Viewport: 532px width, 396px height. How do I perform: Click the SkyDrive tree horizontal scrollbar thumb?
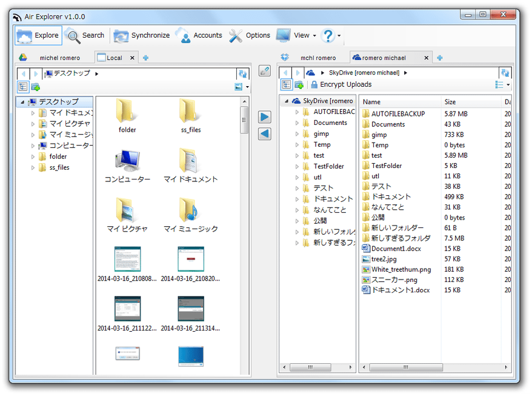[x=310, y=367]
